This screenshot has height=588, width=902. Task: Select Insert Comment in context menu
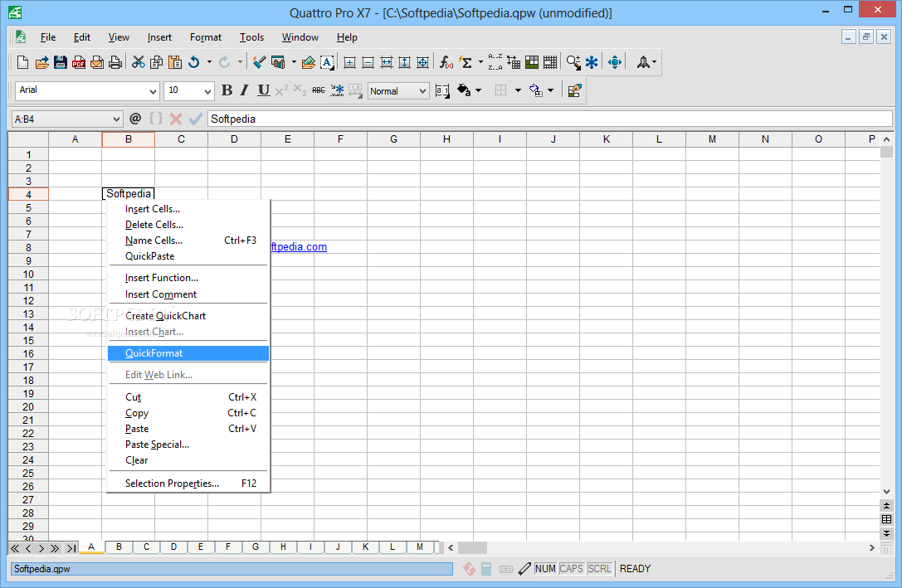click(x=188, y=294)
